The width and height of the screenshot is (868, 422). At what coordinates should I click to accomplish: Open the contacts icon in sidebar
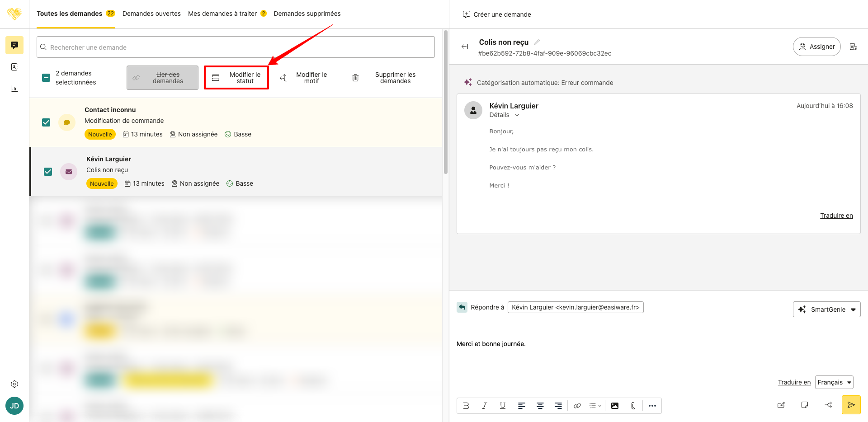click(x=14, y=67)
